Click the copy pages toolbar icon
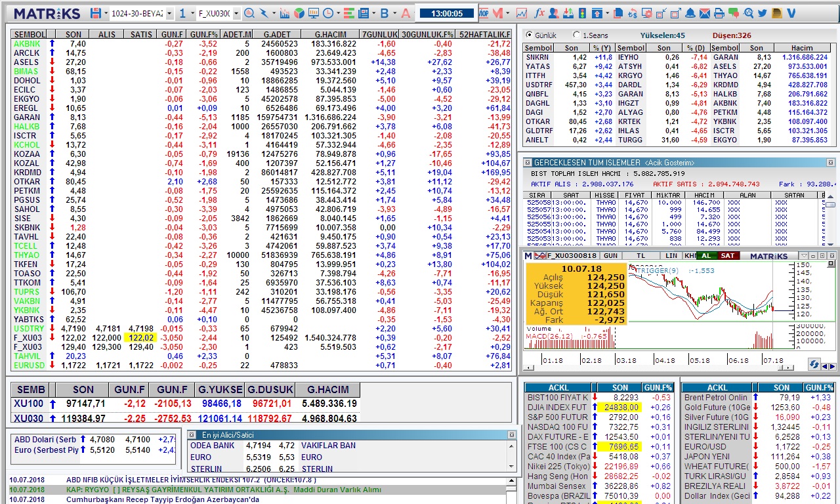 618,13
